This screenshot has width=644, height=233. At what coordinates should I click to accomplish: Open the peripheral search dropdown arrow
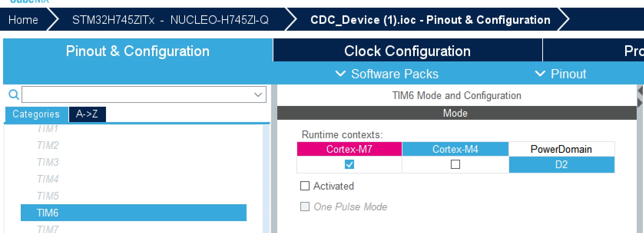pyautogui.click(x=258, y=94)
